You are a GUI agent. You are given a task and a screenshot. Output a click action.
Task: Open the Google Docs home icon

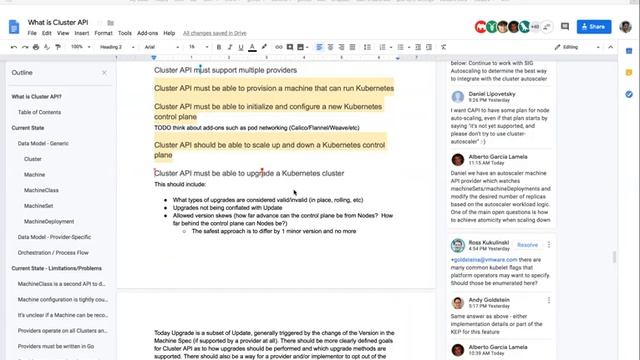(x=14, y=27)
